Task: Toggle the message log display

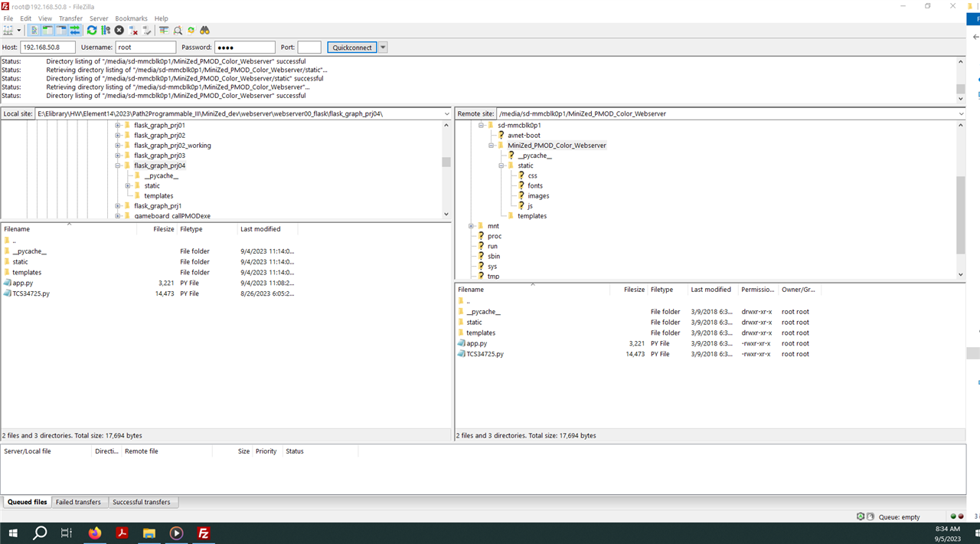Action: [x=34, y=31]
